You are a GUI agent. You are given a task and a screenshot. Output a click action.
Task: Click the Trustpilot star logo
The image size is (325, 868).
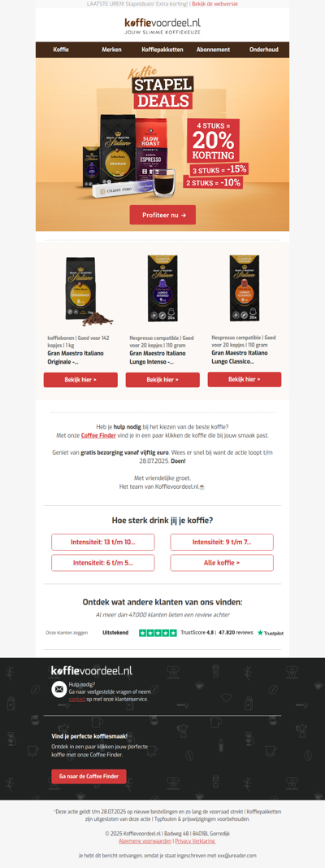pos(271,633)
